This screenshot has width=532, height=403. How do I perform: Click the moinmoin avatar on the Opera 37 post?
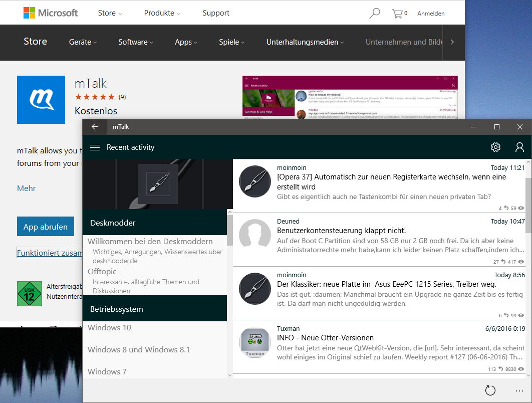point(255,181)
